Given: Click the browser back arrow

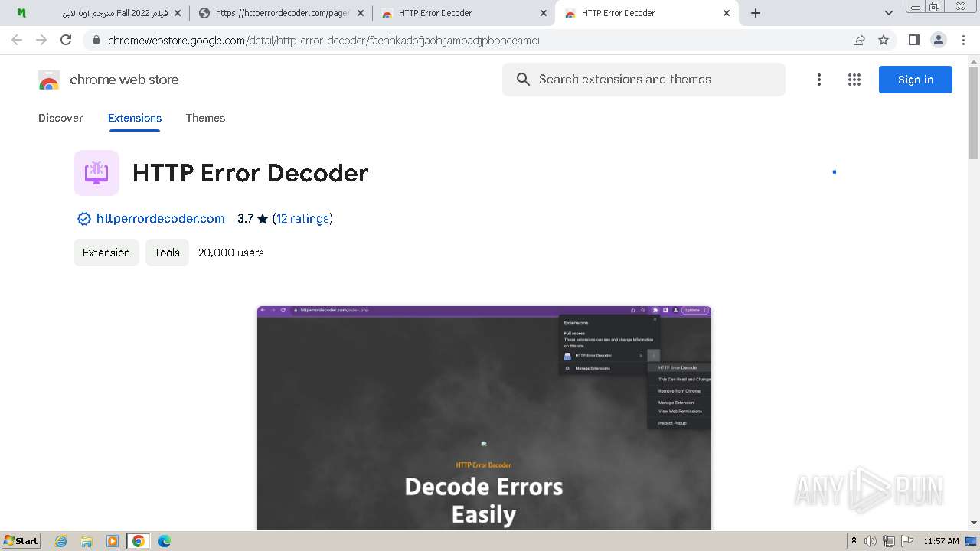Looking at the screenshot, I should pyautogui.click(x=17, y=40).
